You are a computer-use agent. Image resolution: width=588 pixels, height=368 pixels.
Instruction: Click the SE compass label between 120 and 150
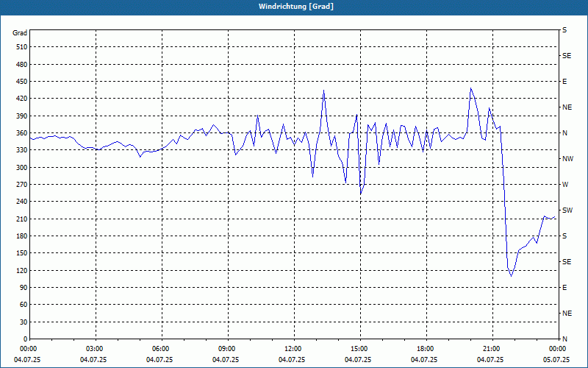pyautogui.click(x=567, y=262)
